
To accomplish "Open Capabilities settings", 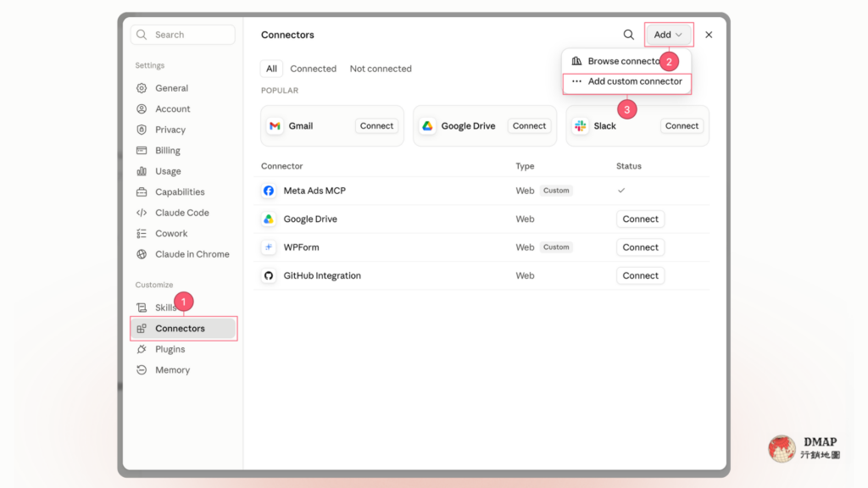I will 180,192.
